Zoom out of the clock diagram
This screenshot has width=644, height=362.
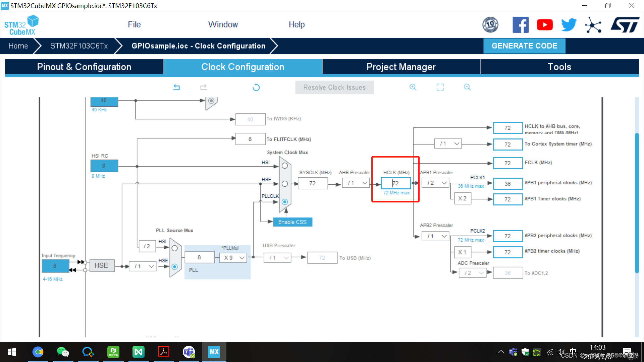(x=467, y=87)
